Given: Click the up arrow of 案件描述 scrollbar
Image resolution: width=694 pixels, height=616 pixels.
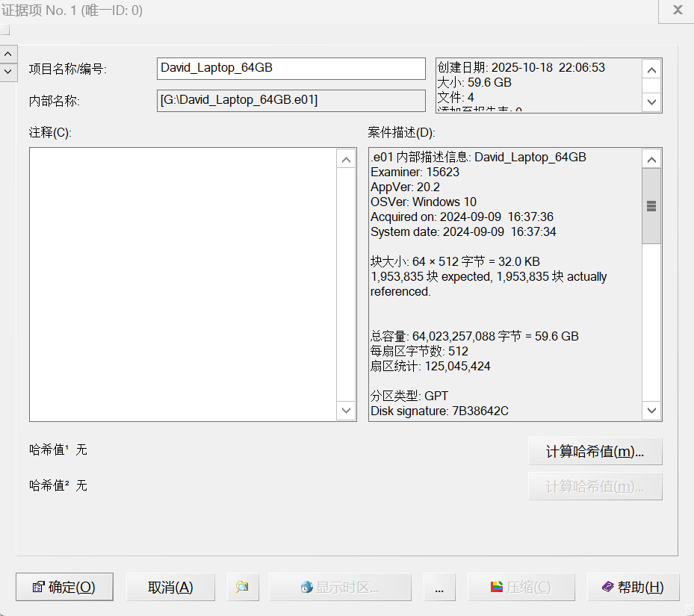Looking at the screenshot, I should pos(651,159).
